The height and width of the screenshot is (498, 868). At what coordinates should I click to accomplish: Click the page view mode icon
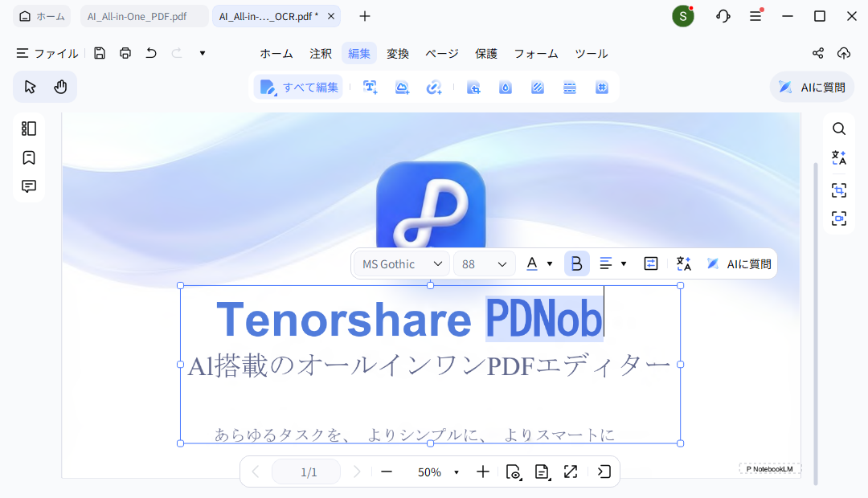point(514,472)
